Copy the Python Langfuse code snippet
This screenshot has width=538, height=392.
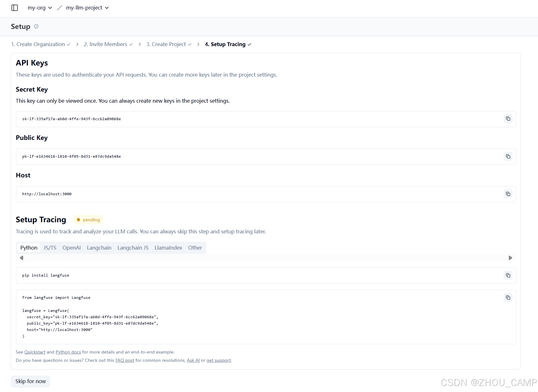coord(508,298)
